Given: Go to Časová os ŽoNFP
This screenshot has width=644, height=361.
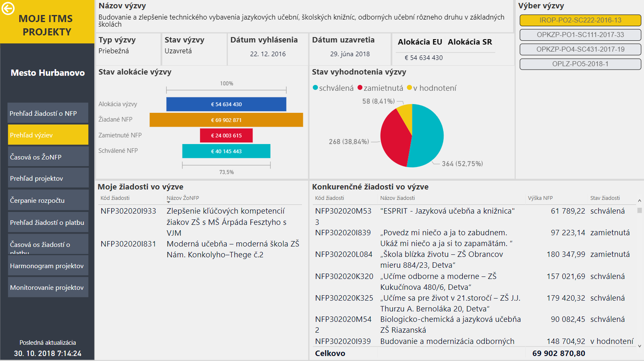Looking at the screenshot, I should pyautogui.click(x=48, y=157).
